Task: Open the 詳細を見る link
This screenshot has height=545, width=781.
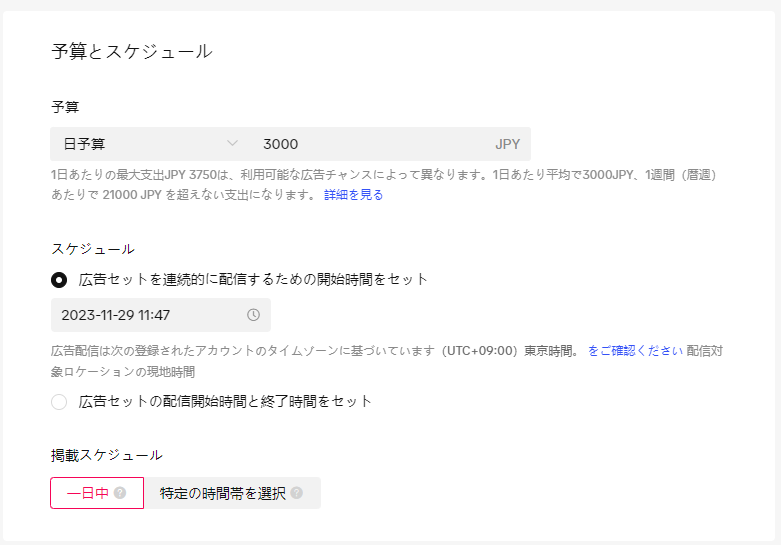Action: pyautogui.click(x=353, y=195)
